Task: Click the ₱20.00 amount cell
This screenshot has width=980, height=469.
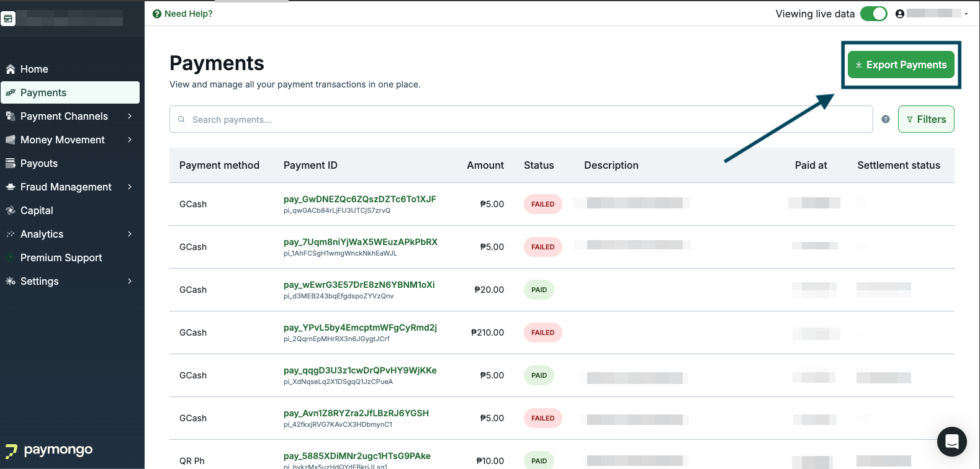Action: click(x=489, y=290)
